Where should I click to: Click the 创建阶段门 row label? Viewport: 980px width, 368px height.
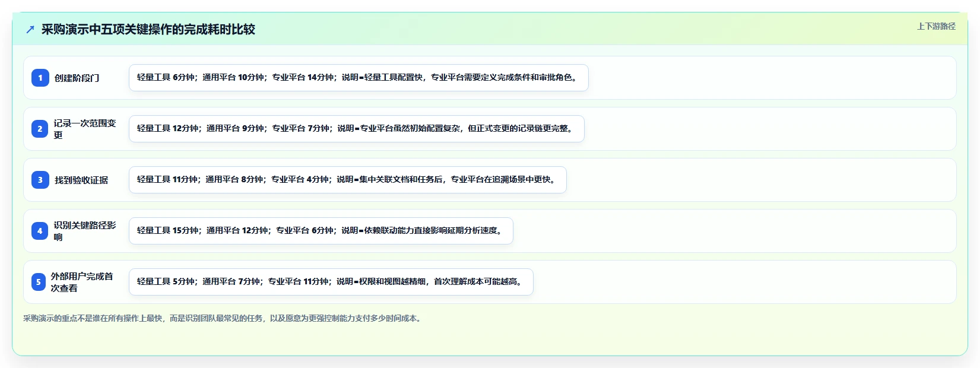(77, 78)
